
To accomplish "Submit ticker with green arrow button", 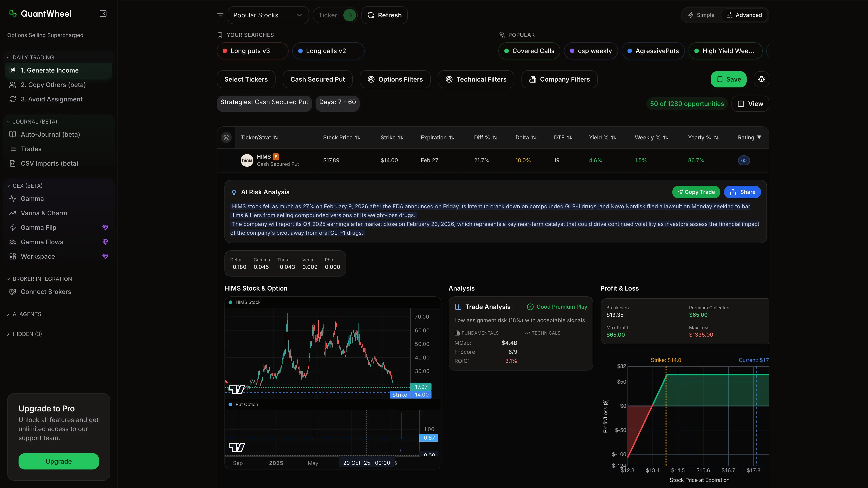I will 349,15.
